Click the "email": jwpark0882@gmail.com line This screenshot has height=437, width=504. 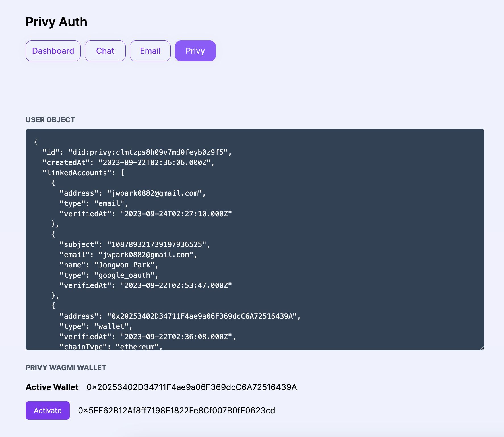(x=128, y=255)
